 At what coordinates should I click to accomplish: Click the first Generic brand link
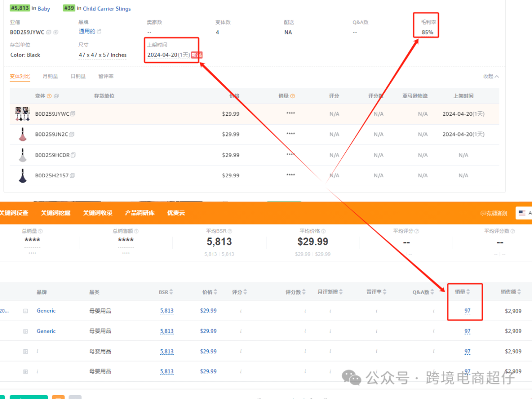46,311
